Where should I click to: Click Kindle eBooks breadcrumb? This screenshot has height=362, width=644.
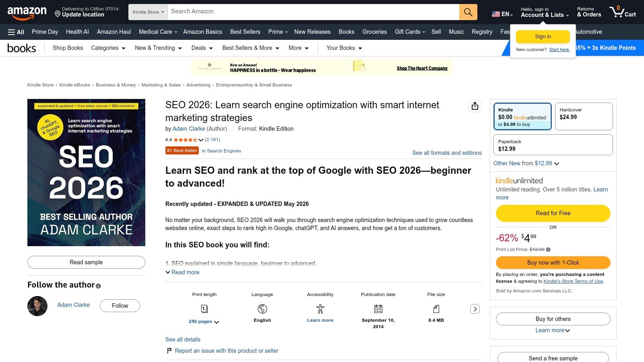coord(75,85)
